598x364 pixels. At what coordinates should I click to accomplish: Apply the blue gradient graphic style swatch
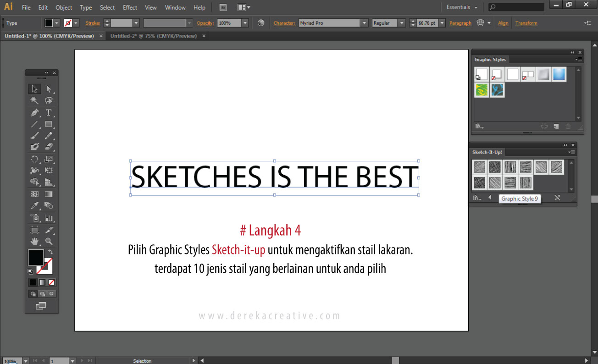click(559, 74)
